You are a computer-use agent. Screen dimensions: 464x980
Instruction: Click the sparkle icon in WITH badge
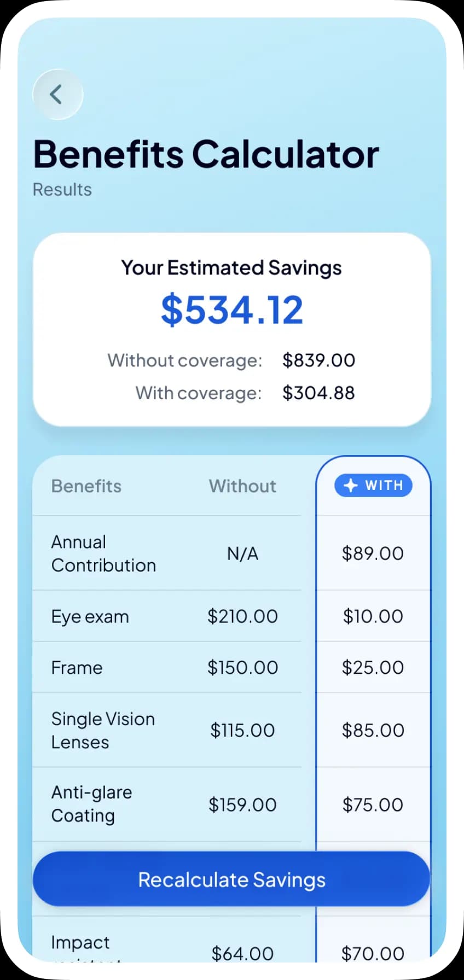(x=350, y=486)
